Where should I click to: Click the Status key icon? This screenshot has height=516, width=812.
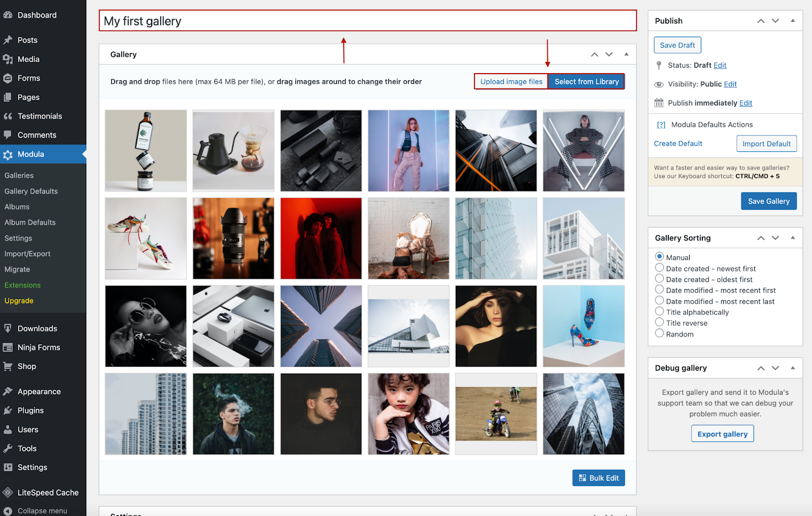pyautogui.click(x=659, y=66)
